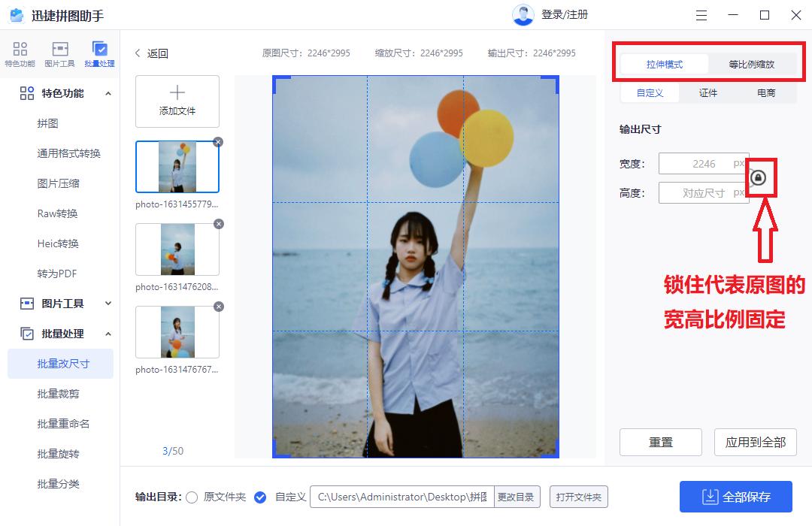Select the second photo thumbnail photo-1631476208
Viewport: 812px width, 526px height.
pos(177,249)
